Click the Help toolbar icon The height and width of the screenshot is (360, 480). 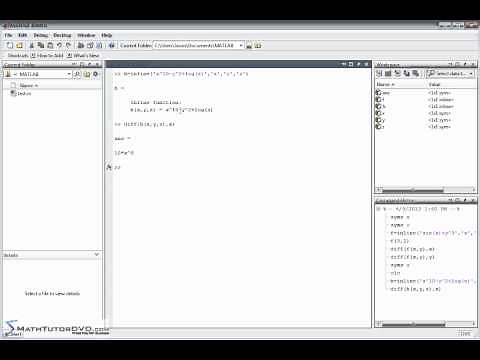point(112,45)
